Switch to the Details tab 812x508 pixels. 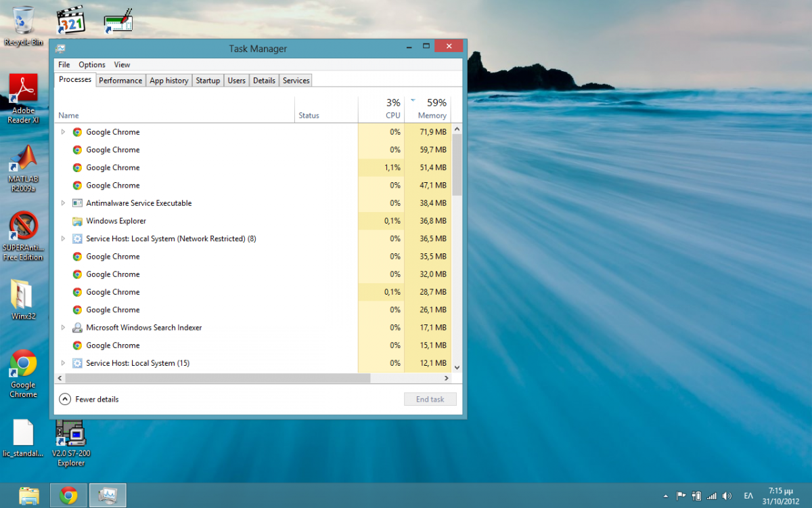click(264, 81)
